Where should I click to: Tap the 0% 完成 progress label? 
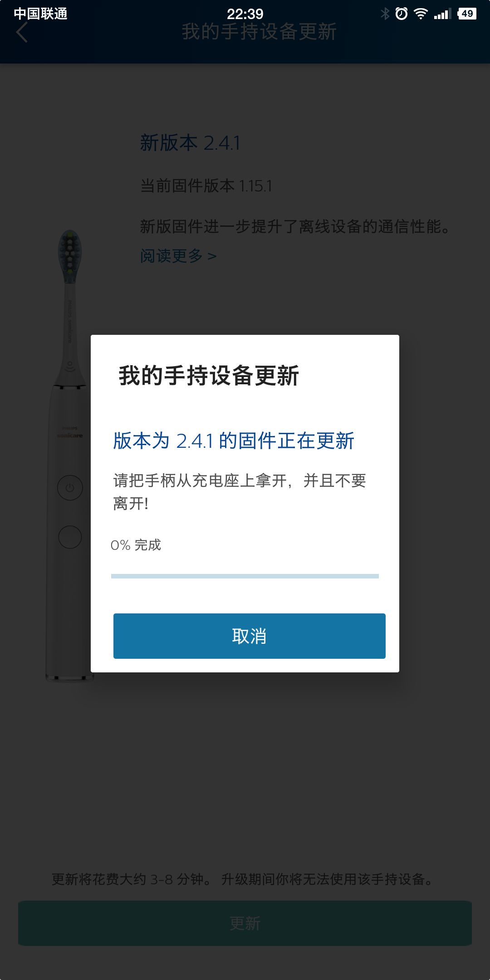pos(136,545)
